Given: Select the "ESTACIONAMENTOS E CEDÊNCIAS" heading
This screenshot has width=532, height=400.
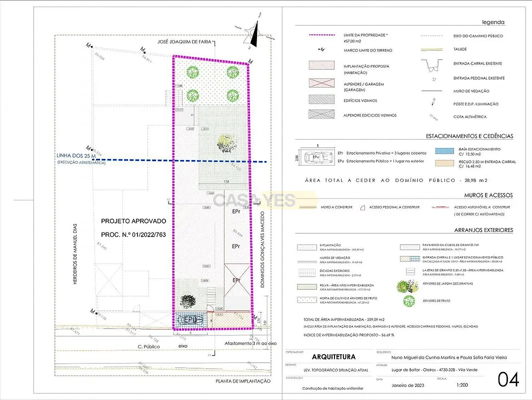Looking at the screenshot, I should click(469, 136).
